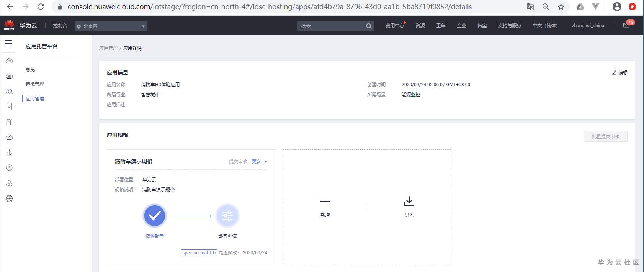This screenshot has height=272, width=644.
Task: Click the red update icon in browser toolbar
Action: (633, 7)
